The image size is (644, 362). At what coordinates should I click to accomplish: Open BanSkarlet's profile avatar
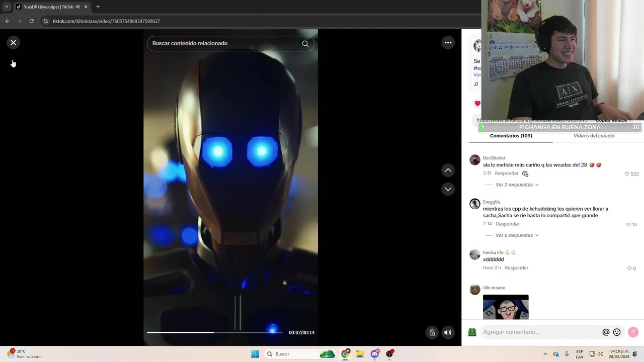coord(475,160)
